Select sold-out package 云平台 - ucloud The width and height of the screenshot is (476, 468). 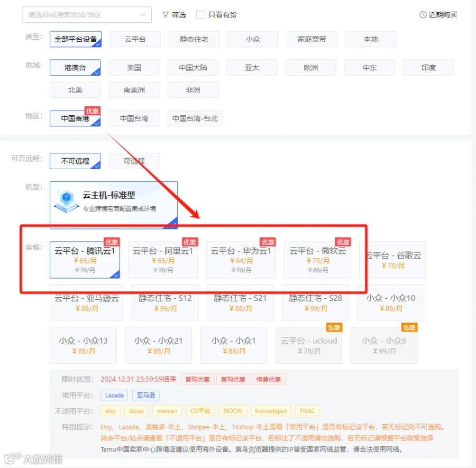309,345
